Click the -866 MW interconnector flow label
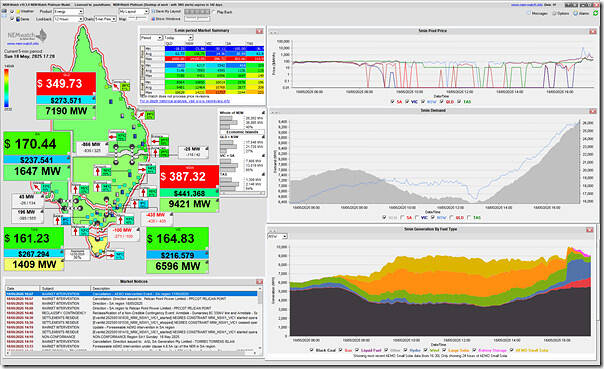This screenshot has width=604, height=369. point(91,144)
